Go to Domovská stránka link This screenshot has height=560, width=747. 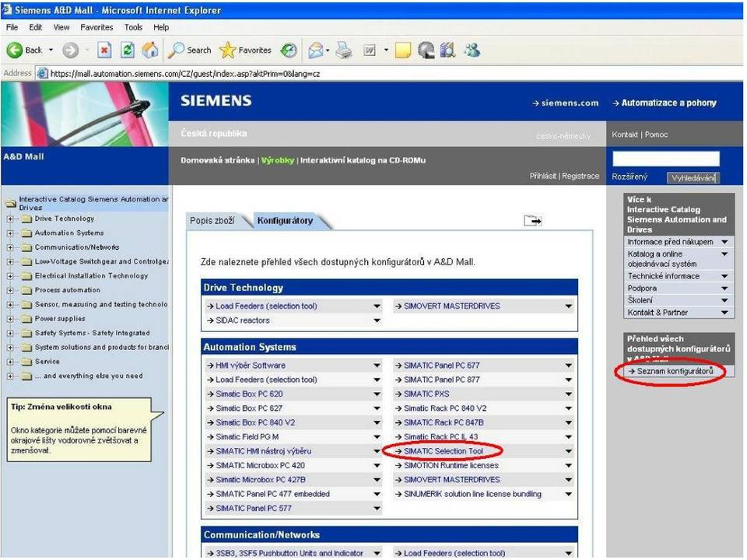[x=217, y=160]
